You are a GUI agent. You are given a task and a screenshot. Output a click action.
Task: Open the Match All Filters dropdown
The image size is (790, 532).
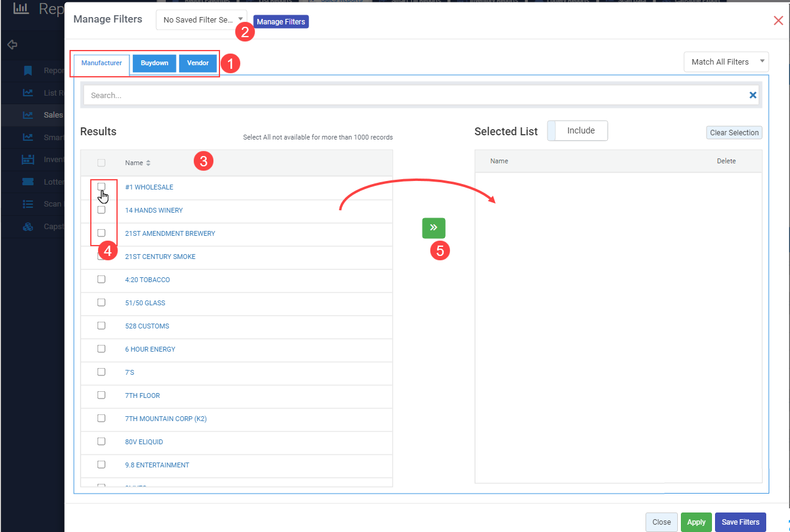(726, 62)
